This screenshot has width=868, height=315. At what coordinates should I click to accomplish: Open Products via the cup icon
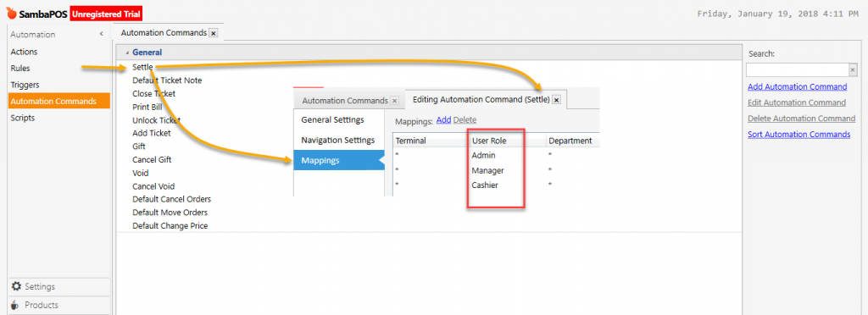[15, 305]
